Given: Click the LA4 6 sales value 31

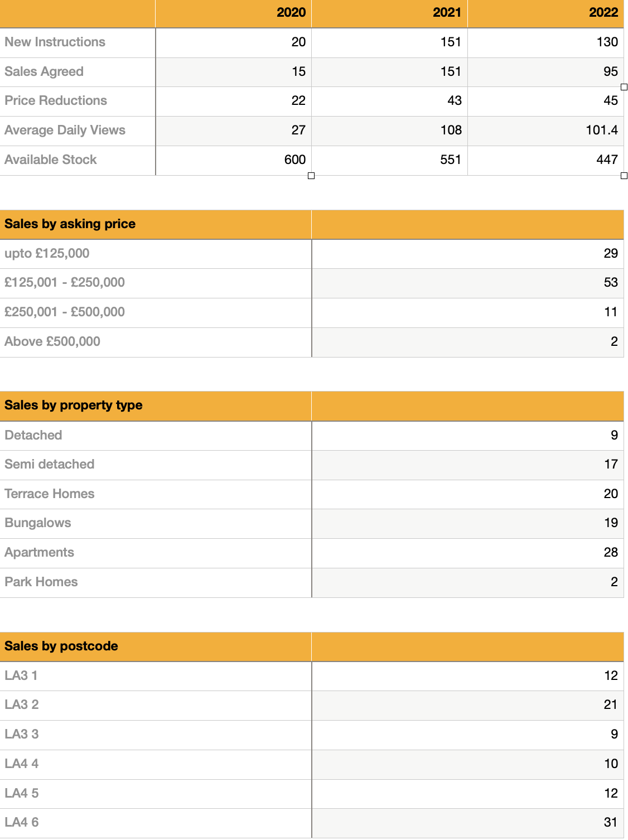Looking at the screenshot, I should [467, 823].
